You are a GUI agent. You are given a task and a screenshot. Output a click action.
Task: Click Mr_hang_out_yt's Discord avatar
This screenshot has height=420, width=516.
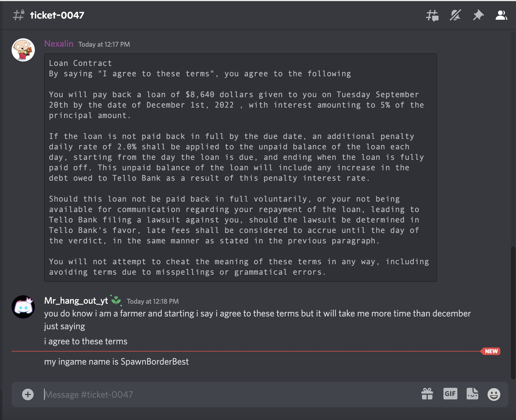pos(23,307)
